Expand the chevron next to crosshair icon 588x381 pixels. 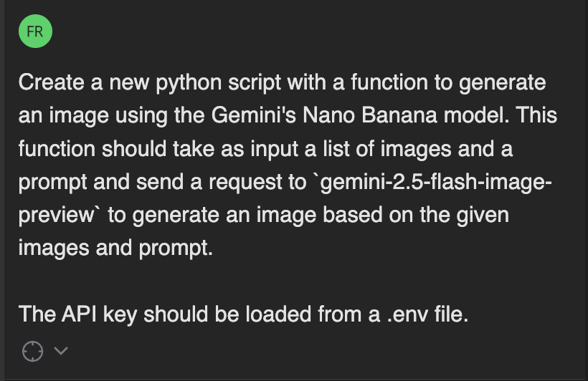[x=61, y=351]
